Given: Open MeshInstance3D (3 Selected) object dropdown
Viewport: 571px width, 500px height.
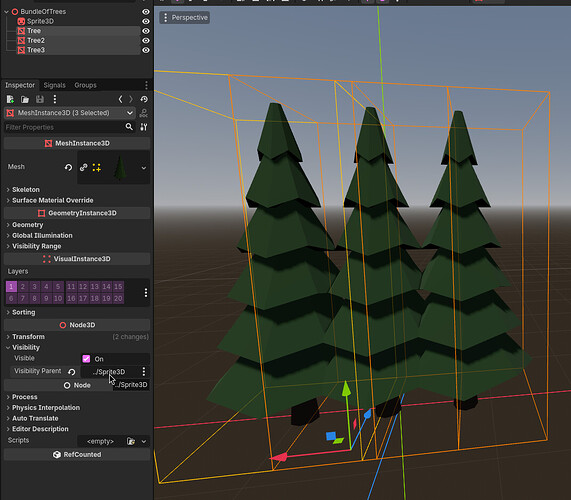Looking at the screenshot, I should pos(70,113).
